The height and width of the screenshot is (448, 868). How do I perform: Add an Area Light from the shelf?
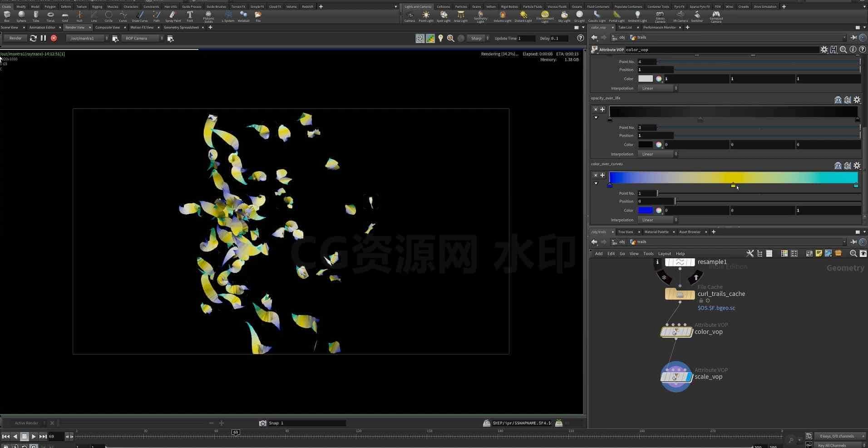click(x=460, y=16)
